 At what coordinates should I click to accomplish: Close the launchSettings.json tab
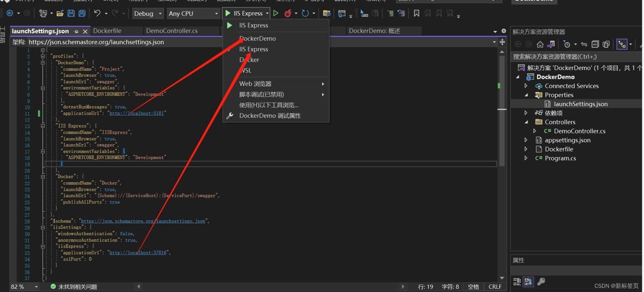point(85,32)
